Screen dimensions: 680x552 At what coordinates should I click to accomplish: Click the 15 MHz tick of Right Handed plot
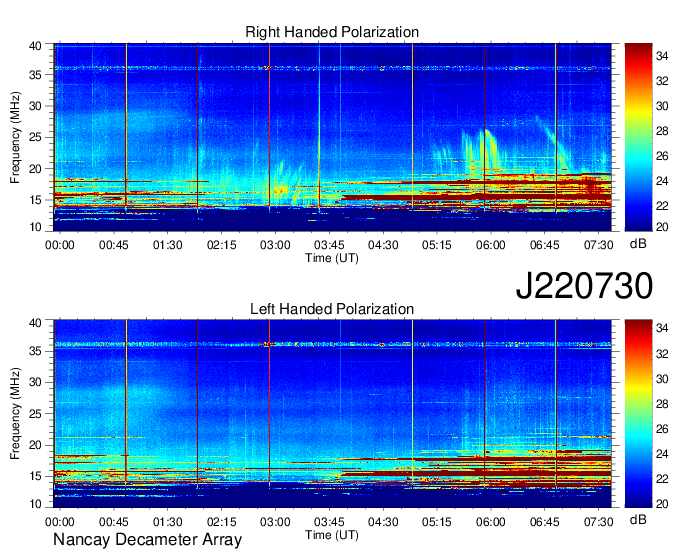point(36,200)
